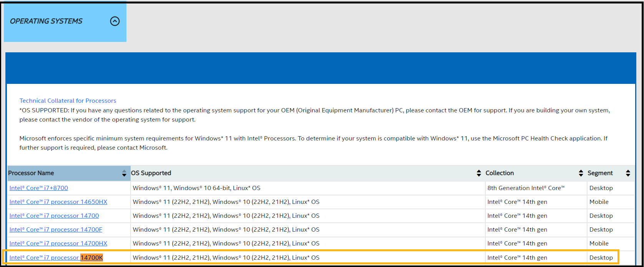Viewport: 644px width, 267px height.
Task: Open Intel Core i7 processor 14650HX link
Action: pos(58,202)
